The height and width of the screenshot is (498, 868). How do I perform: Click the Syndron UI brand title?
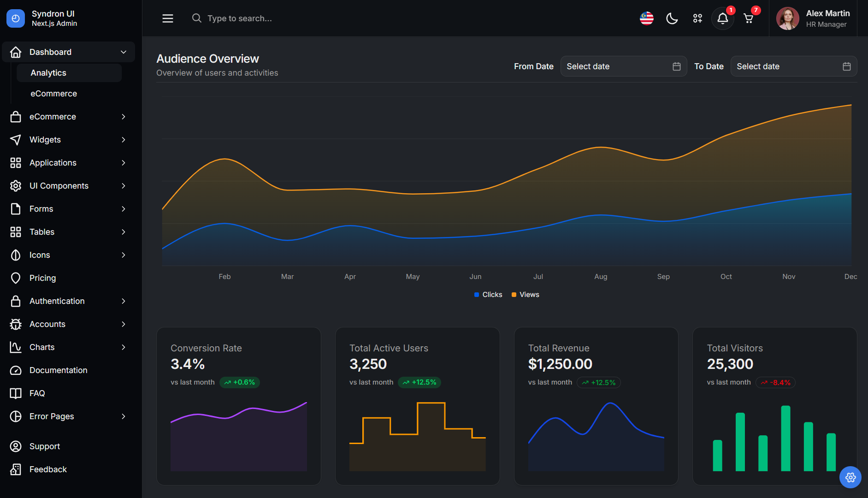pyautogui.click(x=53, y=14)
